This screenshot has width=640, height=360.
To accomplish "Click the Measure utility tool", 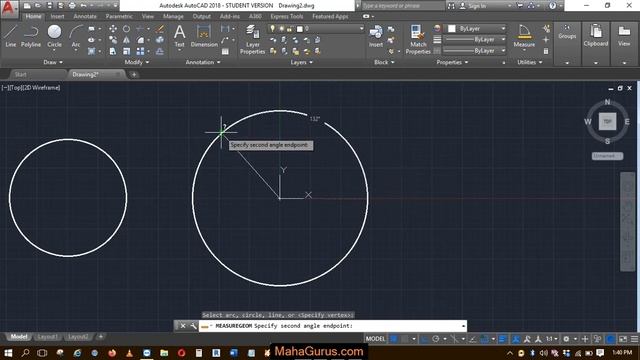I will pos(524,36).
